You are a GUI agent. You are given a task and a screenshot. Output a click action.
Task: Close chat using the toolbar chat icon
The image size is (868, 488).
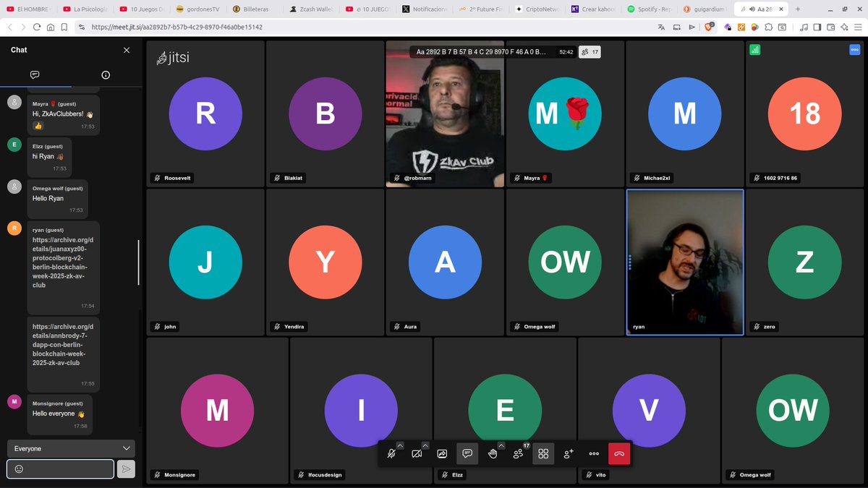[467, 453]
